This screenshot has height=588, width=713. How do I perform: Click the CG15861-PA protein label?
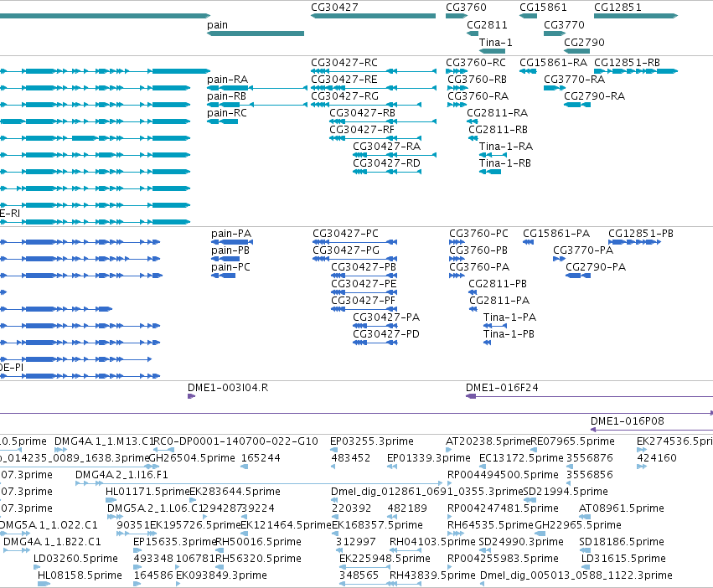[556, 234]
